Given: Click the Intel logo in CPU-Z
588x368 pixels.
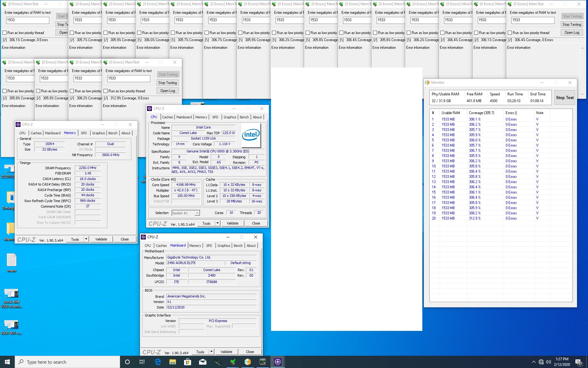Looking at the screenshot, I should point(251,135).
